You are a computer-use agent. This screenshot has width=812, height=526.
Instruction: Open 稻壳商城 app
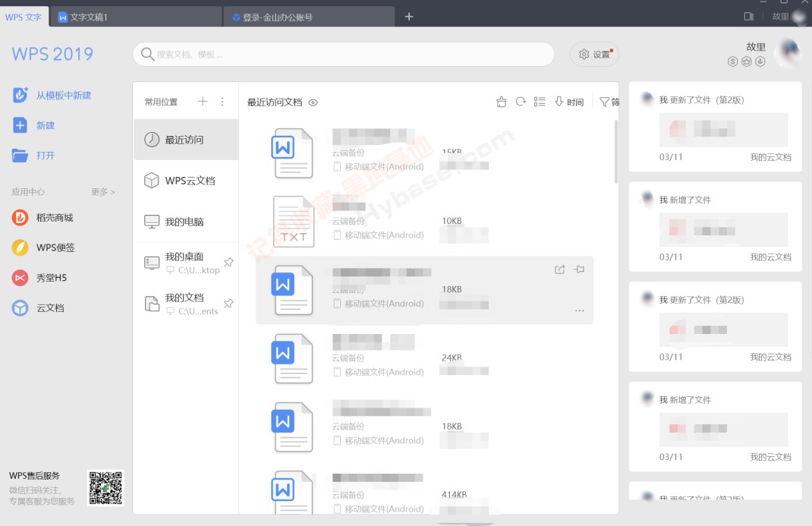click(42, 217)
